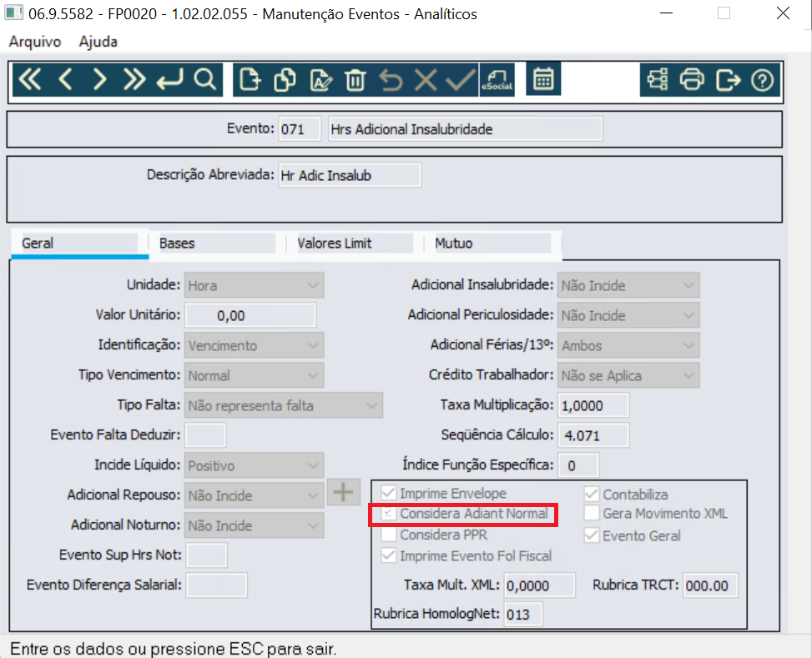Click the Hrs Adicional Insalubridade name field
This screenshot has width=812, height=658.
tap(466, 129)
